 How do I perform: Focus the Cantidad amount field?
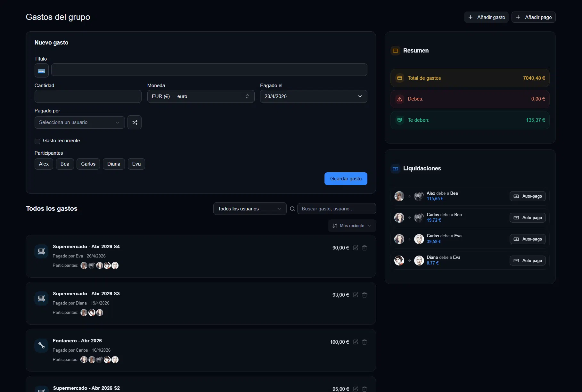pos(88,96)
